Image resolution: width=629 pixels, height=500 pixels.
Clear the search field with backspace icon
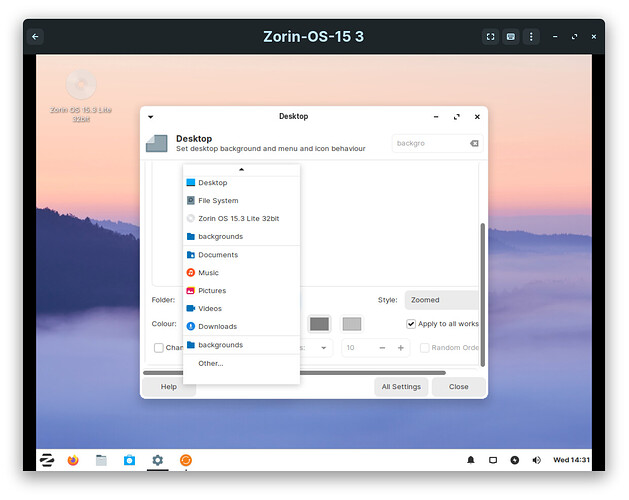point(474,143)
